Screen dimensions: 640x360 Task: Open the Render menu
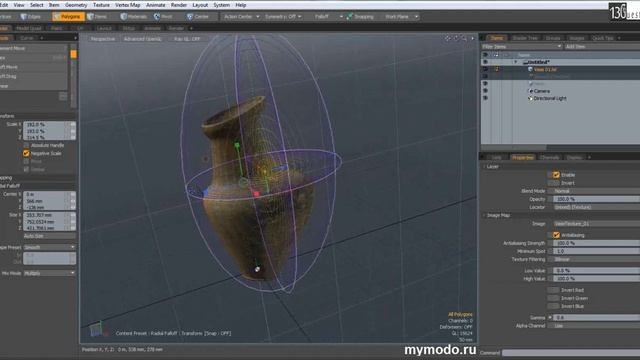(x=179, y=5)
